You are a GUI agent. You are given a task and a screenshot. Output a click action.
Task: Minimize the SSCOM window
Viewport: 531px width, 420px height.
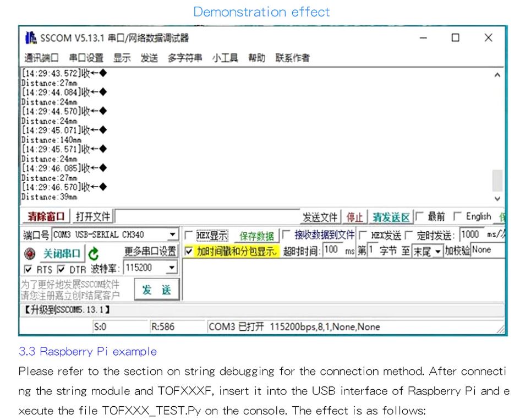pos(423,38)
